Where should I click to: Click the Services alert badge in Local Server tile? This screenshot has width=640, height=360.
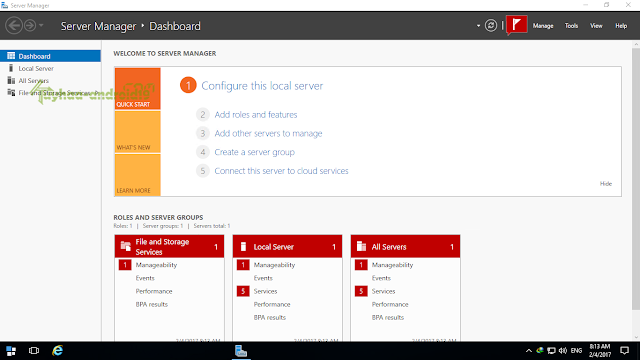(x=243, y=291)
